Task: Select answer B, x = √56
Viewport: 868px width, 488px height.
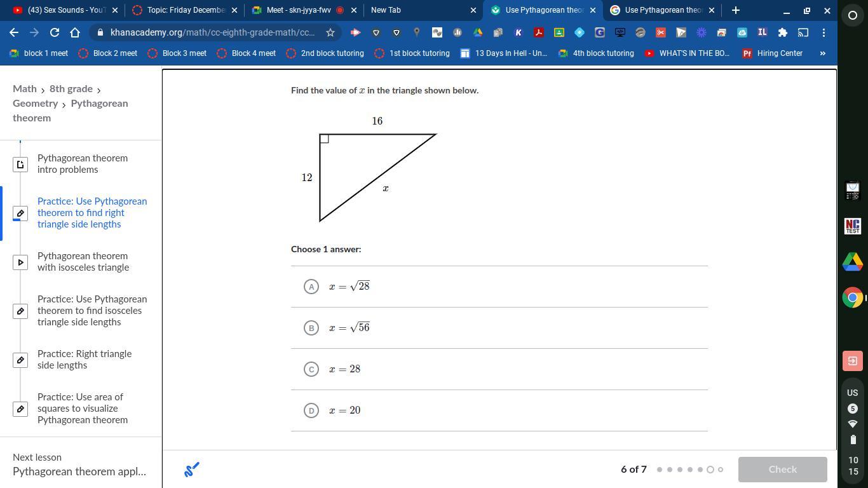Action: (x=499, y=328)
